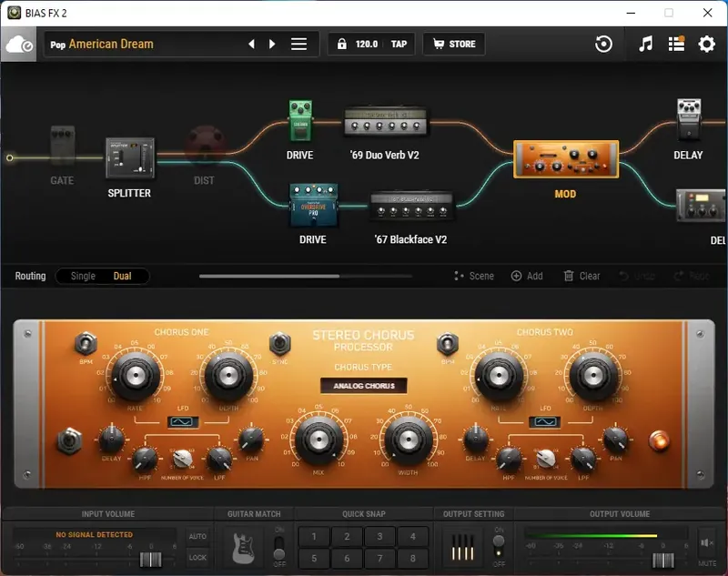Select the green DRIVE pedal on upper path

(299, 118)
